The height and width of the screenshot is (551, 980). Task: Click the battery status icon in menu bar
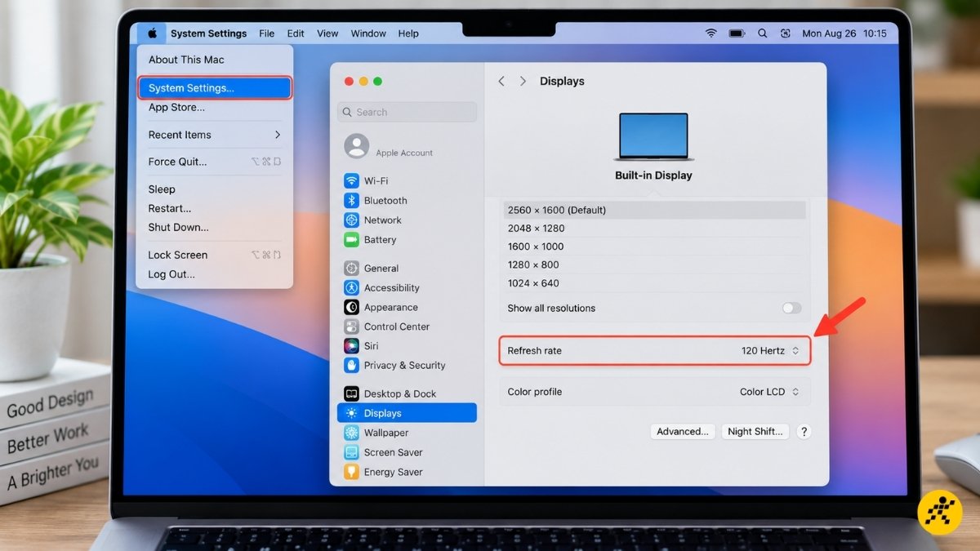pyautogui.click(x=737, y=33)
